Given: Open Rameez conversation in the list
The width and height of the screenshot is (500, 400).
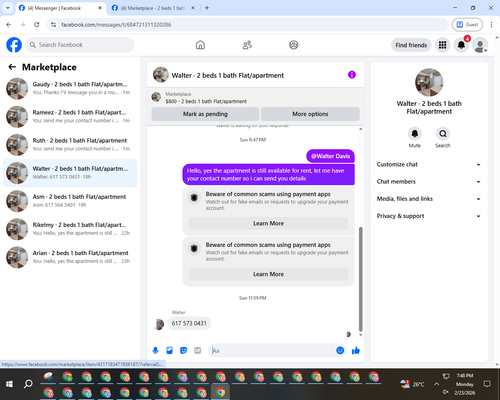Looking at the screenshot, I should click(70, 117).
